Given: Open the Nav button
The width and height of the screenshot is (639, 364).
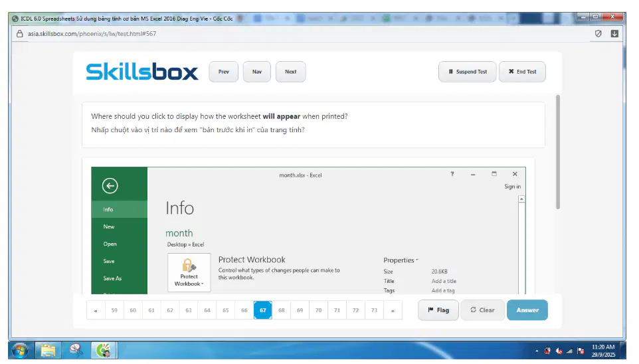Looking at the screenshot, I should 257,72.
